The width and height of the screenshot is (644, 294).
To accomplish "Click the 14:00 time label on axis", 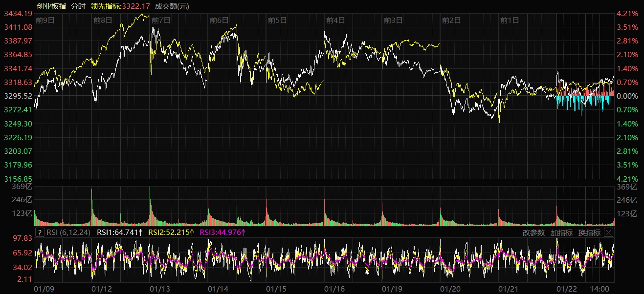I will click(x=600, y=289).
